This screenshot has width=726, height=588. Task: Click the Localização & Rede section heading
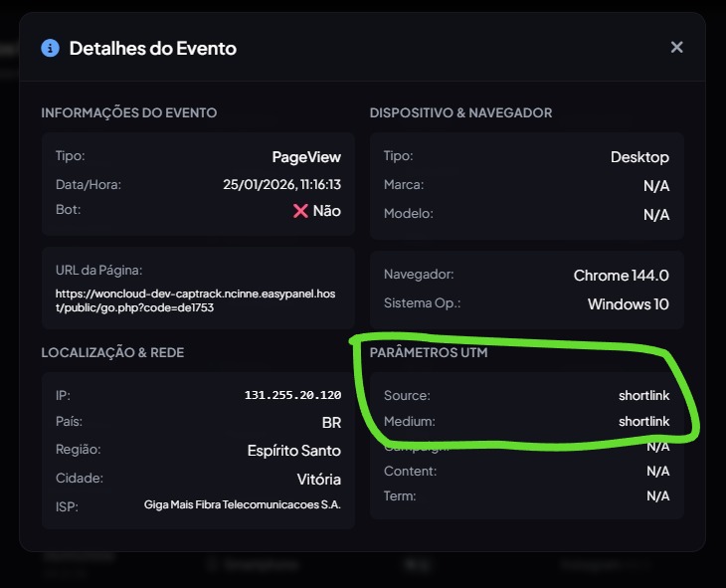[x=112, y=352]
